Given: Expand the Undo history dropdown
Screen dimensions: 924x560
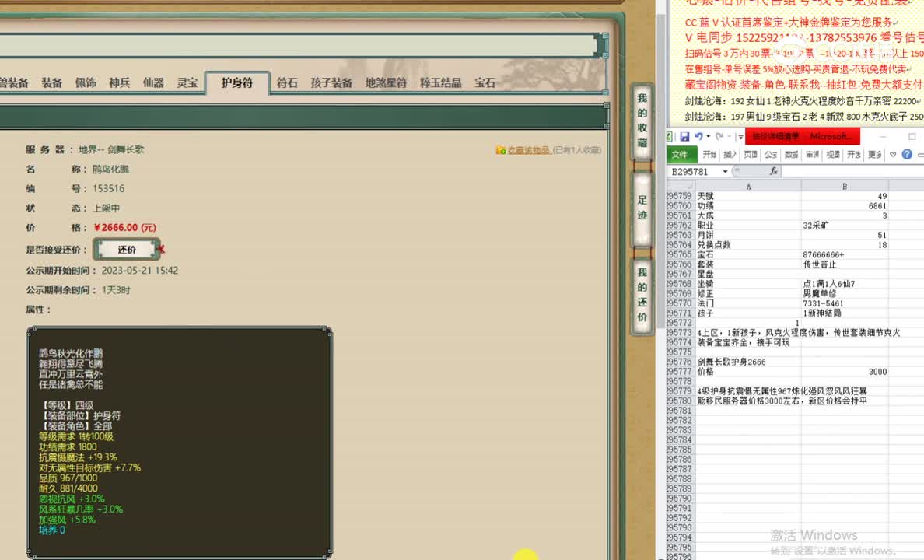Looking at the screenshot, I should coord(708,137).
